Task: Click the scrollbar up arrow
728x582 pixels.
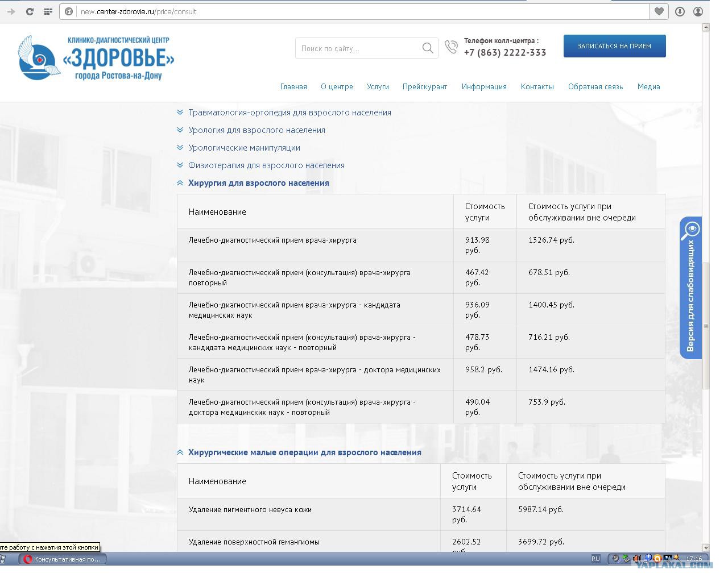Action: (x=706, y=27)
